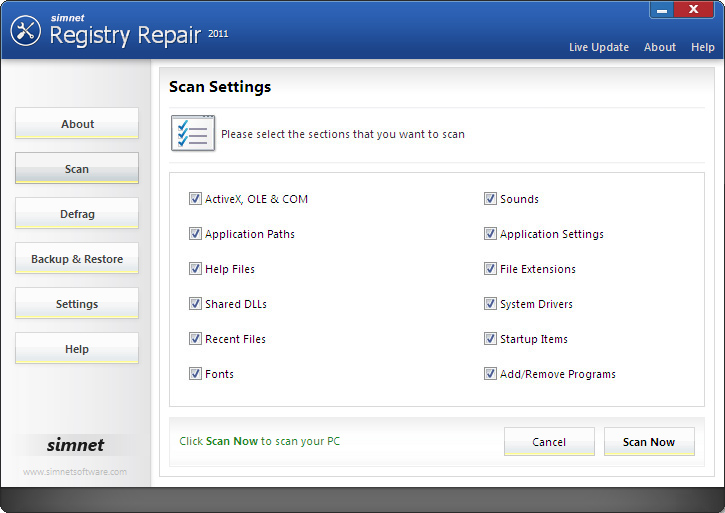This screenshot has height=513, width=725.
Task: Switch to the Defrag section in sidebar
Action: pyautogui.click(x=77, y=214)
